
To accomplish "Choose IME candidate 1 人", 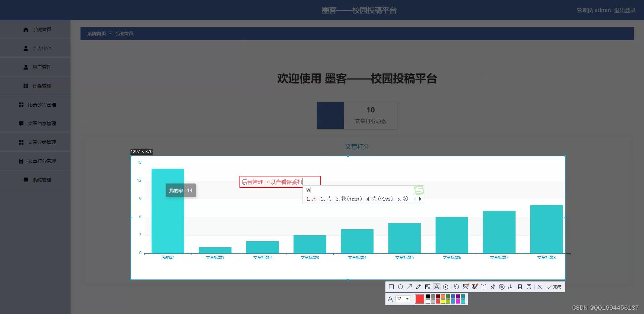I will [311, 199].
